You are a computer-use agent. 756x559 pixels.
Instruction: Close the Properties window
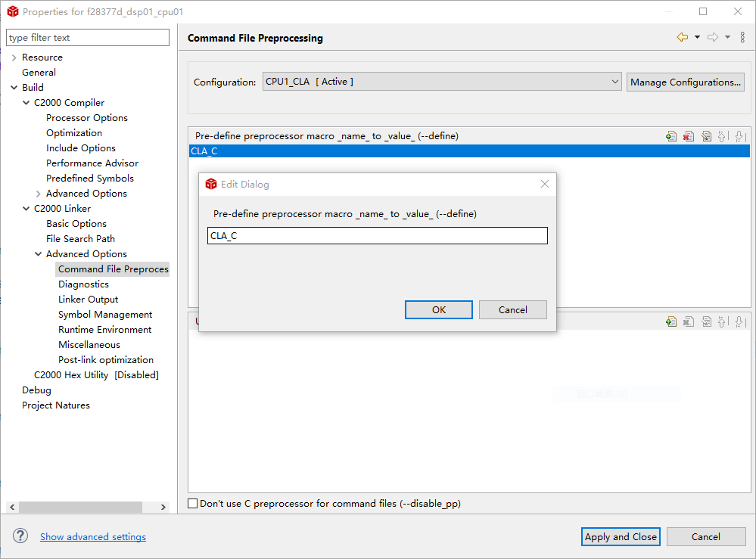coord(738,11)
